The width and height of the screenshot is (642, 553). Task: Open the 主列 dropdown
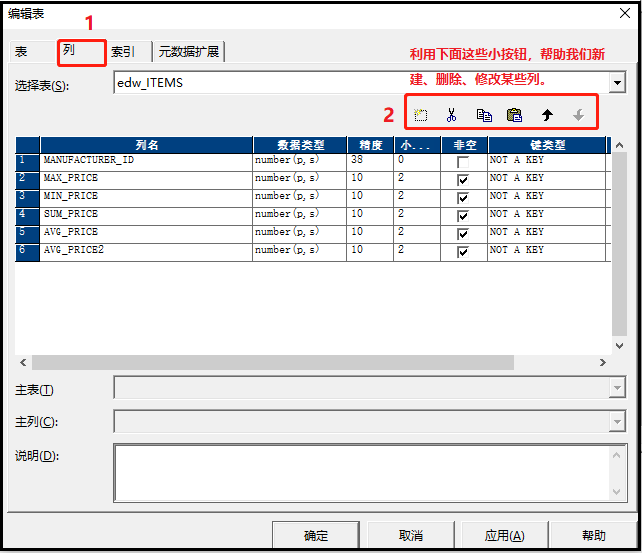(617, 422)
